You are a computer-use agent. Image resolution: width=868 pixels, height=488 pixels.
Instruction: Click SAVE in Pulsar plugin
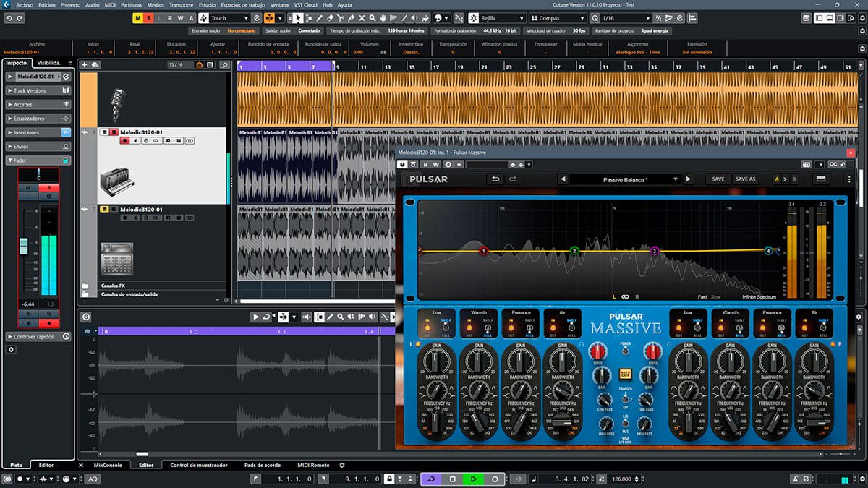coord(718,179)
